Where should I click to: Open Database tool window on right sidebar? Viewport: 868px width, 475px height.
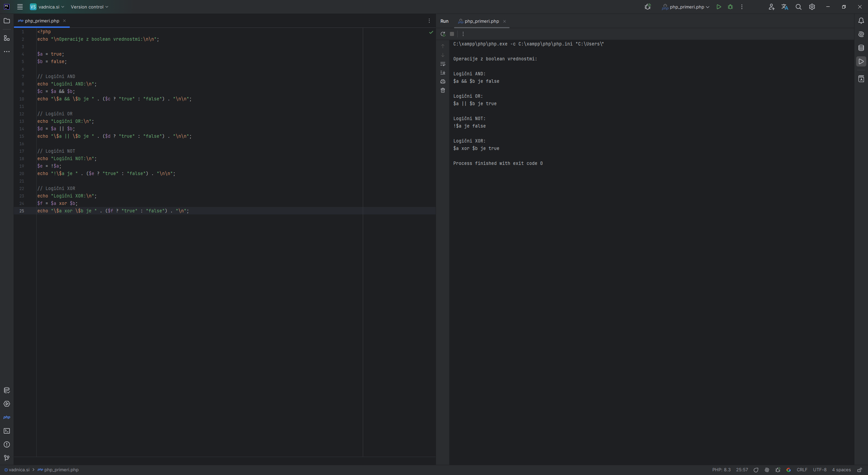(861, 48)
